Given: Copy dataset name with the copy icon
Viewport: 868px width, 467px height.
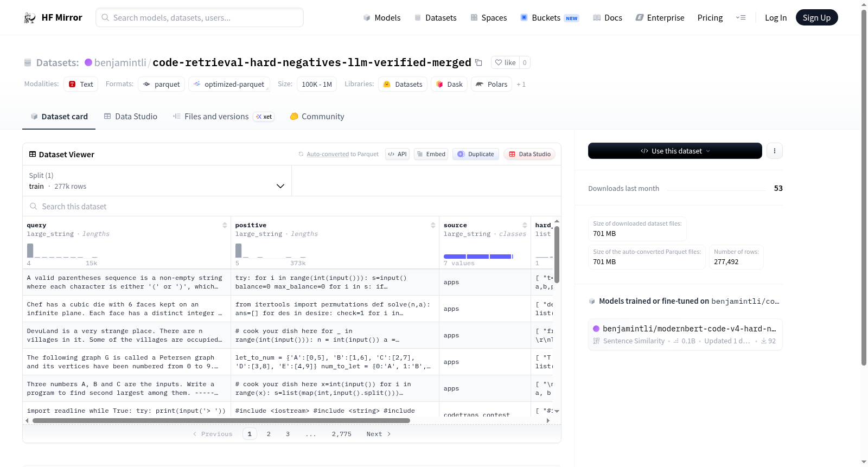Looking at the screenshot, I should pyautogui.click(x=478, y=62).
